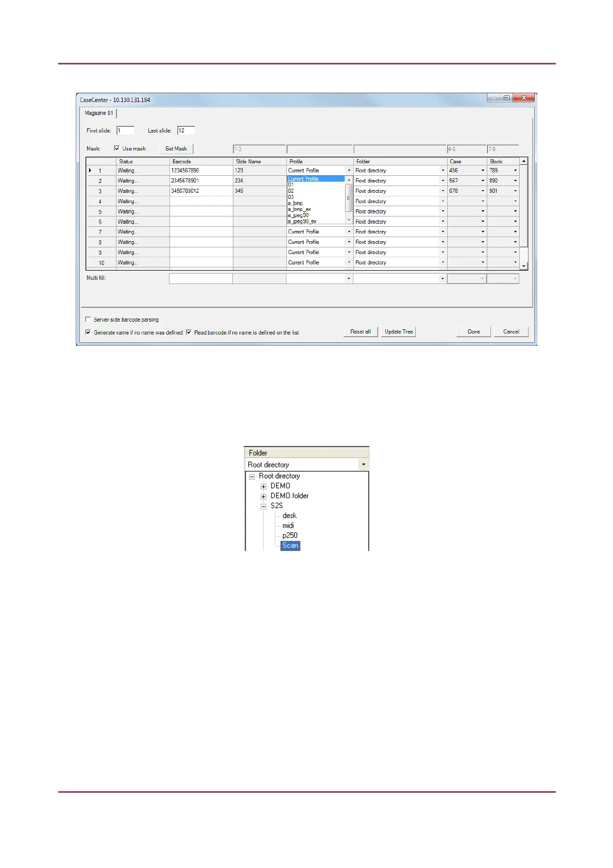The height and width of the screenshot is (868, 613).
Task: Click the Done button
Action: coord(473,332)
